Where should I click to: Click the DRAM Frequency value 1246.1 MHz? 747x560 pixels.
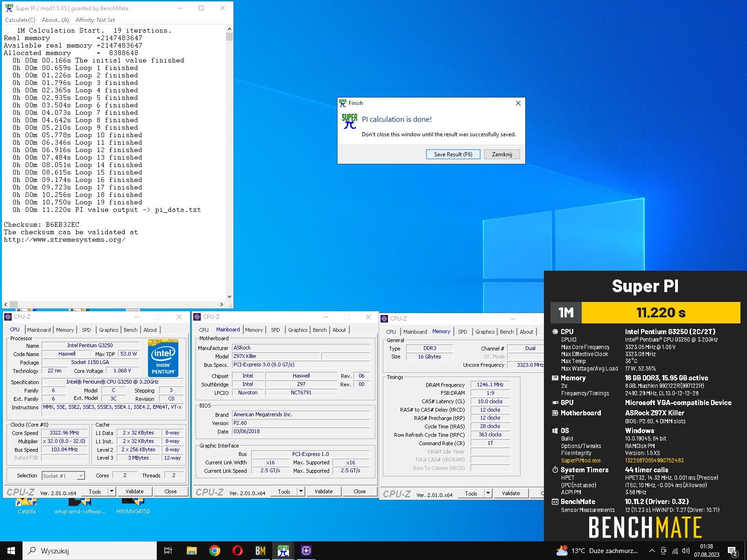point(490,385)
